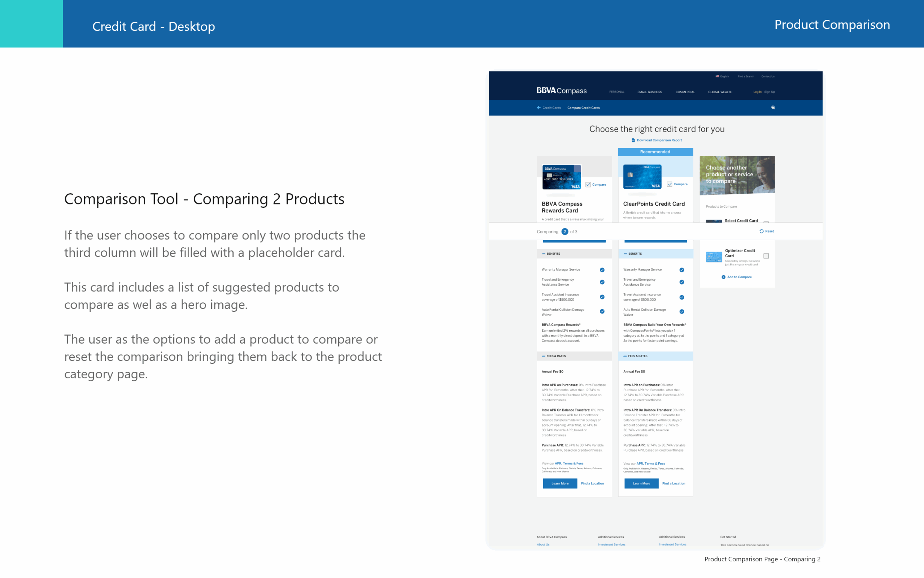This screenshot has height=578, width=924.
Task: Open the SMALL BUSINESS navigation menu
Action: [x=649, y=92]
